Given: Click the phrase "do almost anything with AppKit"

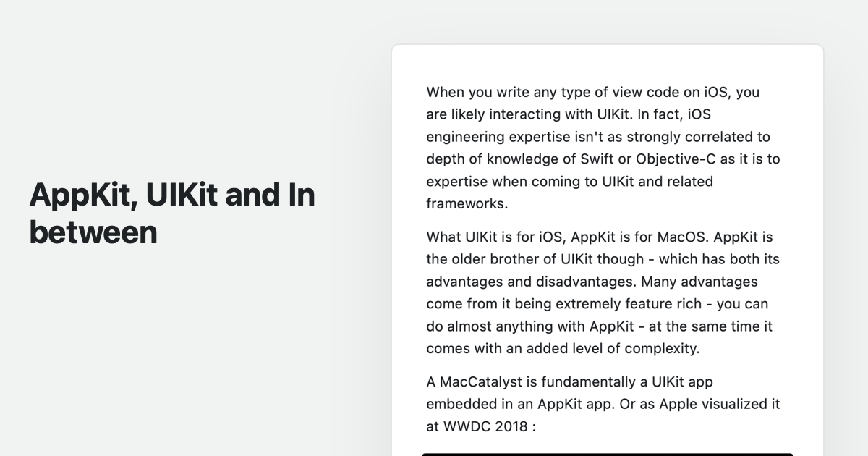Looking at the screenshot, I should tap(532, 326).
